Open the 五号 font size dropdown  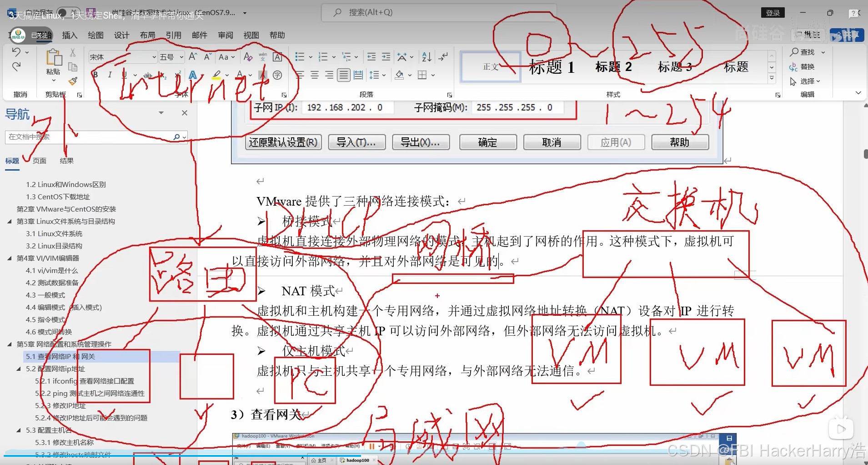click(181, 57)
